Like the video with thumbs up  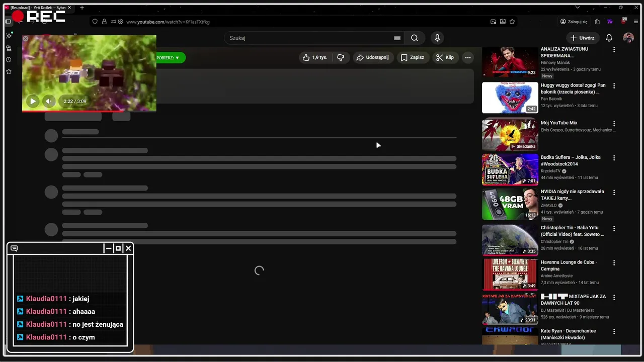315,57
